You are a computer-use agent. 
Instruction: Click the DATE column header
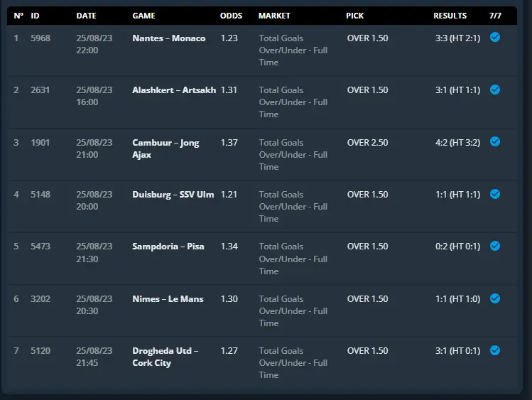(x=86, y=16)
